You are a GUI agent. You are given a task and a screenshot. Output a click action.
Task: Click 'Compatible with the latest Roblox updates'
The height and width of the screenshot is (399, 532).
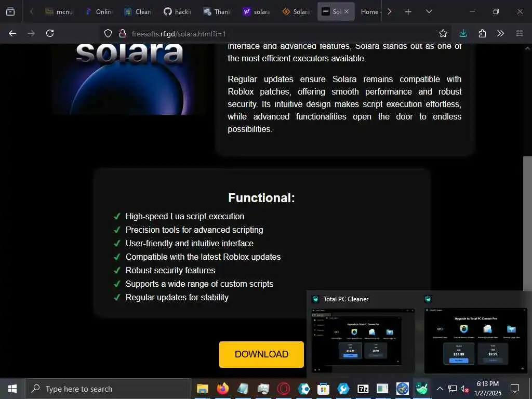(203, 257)
